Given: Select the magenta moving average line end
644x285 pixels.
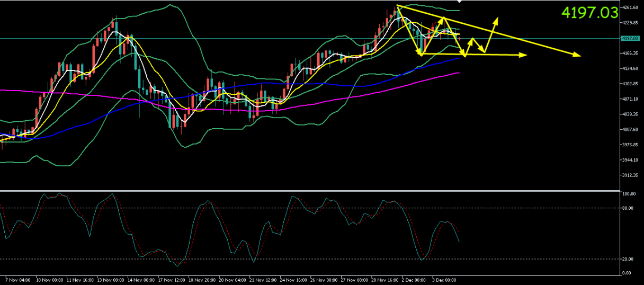Looking at the screenshot, I should pos(458,73).
